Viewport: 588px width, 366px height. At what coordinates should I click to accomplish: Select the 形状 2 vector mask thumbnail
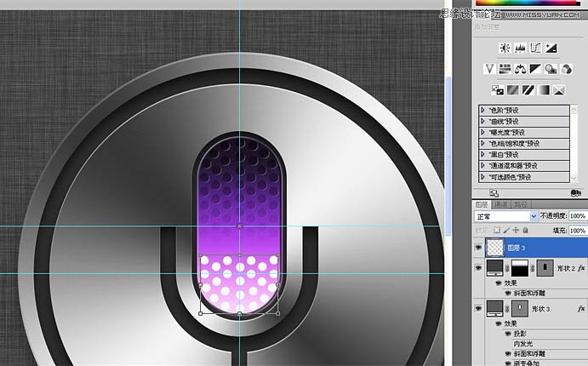[x=545, y=268]
